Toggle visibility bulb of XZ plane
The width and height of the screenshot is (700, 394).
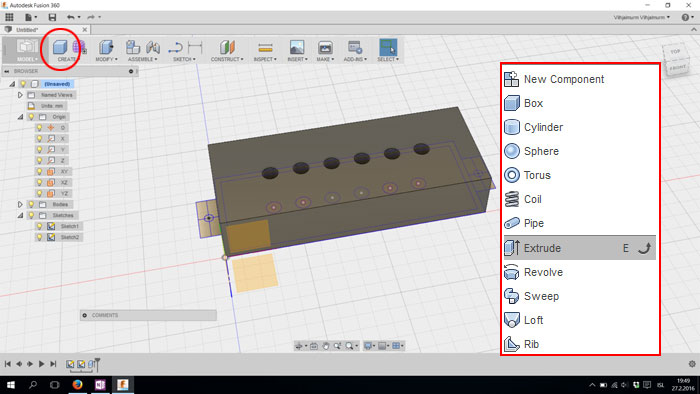click(39, 182)
